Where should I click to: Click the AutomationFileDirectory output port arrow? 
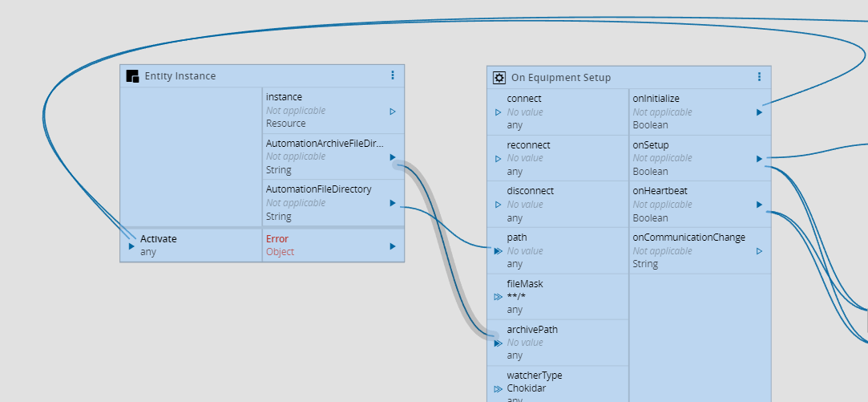coord(393,203)
